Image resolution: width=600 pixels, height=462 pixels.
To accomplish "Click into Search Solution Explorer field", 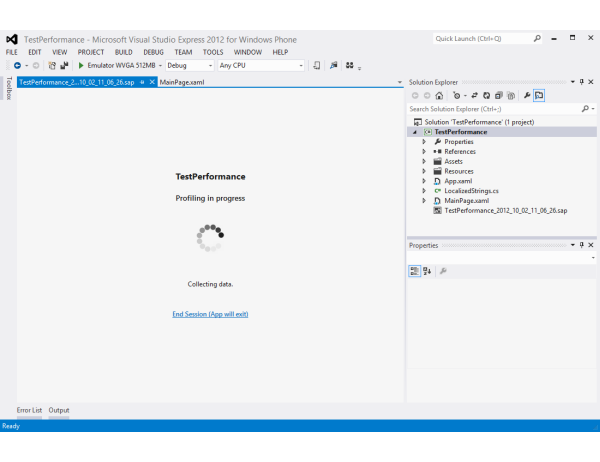I will (494, 109).
